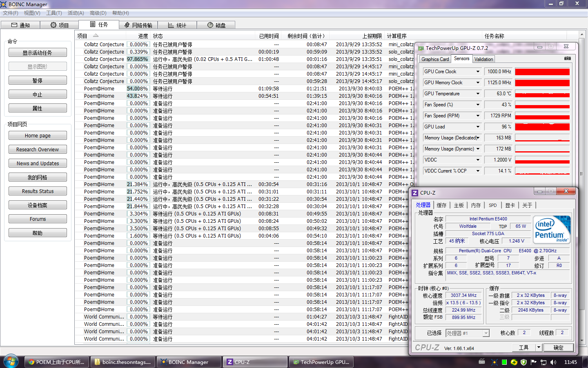Open BOINC tray icon in system tray
The height and width of the screenshot is (368, 588).
point(494,362)
